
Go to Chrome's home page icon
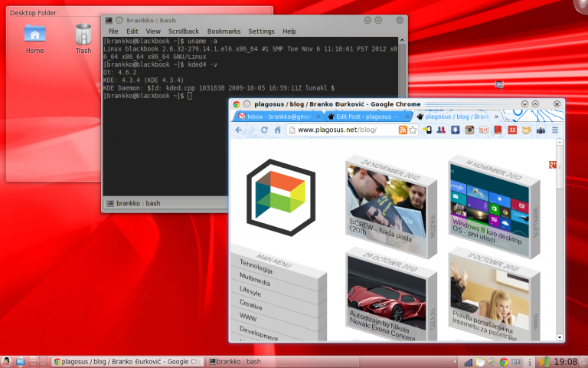[277, 130]
